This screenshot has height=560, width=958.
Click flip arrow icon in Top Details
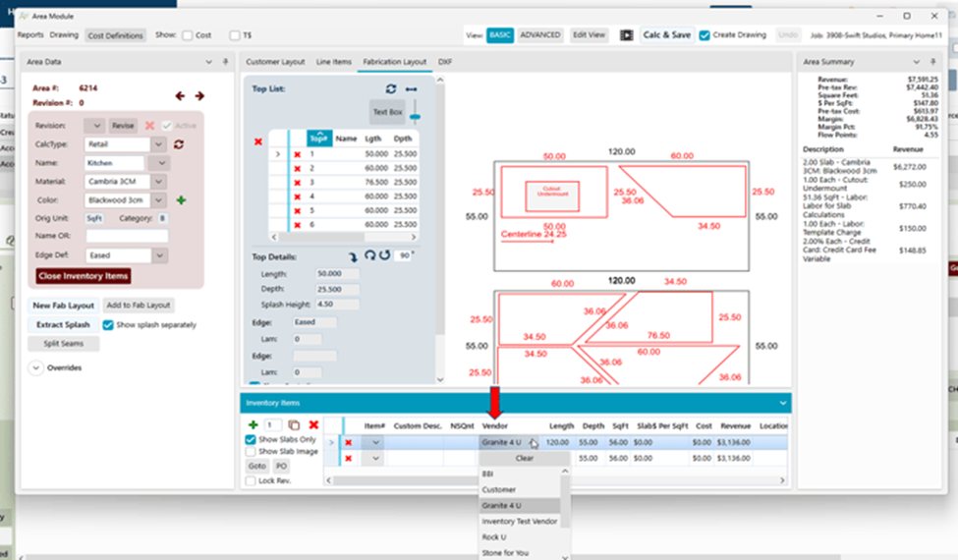tap(353, 256)
